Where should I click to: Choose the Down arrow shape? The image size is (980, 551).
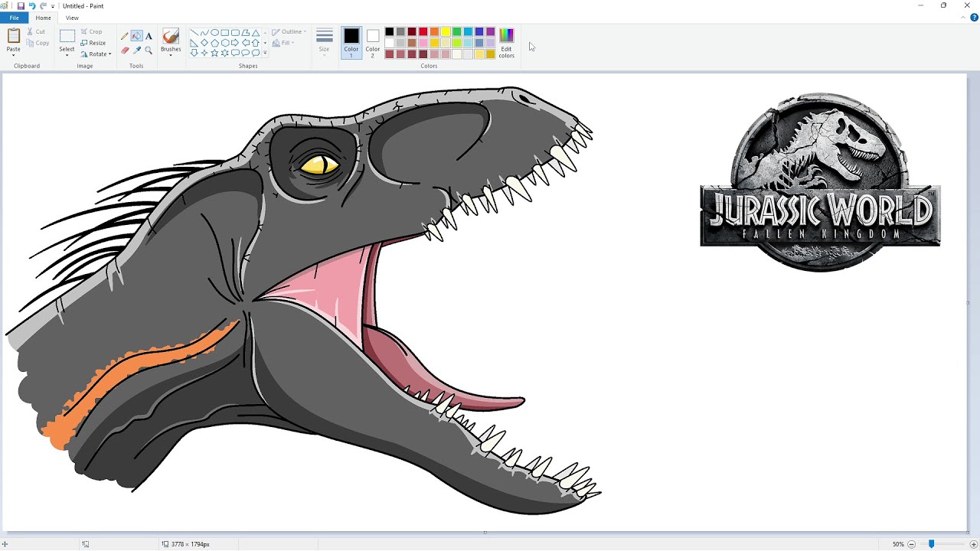pyautogui.click(x=194, y=53)
